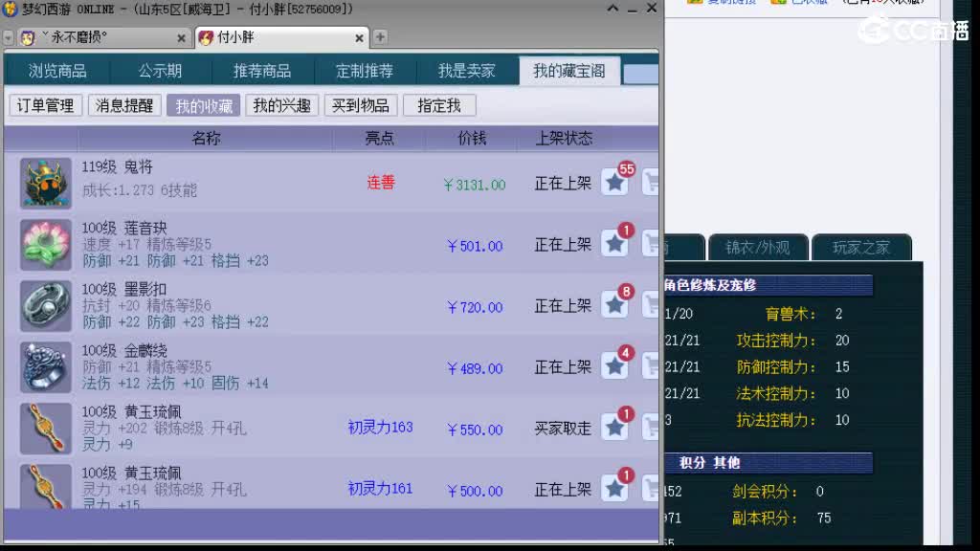
Task: Toggle favorite star on 墨影扣 row
Action: [x=615, y=305]
